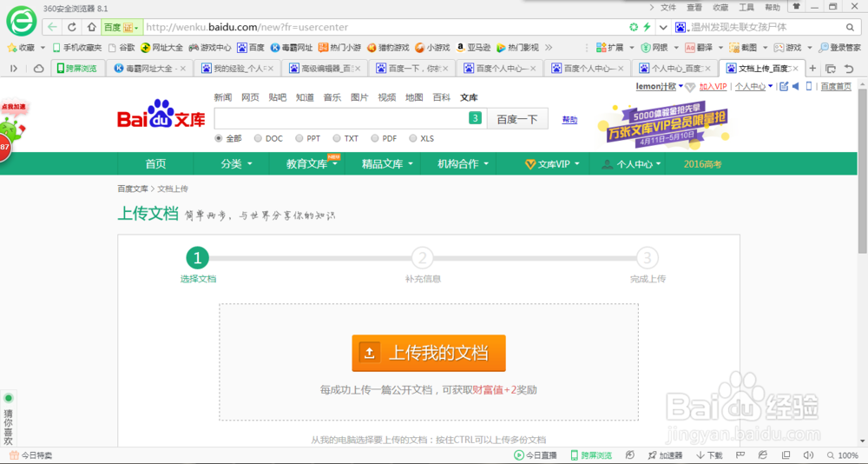
Task: Switch to the 高级编辑器 tab
Action: tap(325, 68)
